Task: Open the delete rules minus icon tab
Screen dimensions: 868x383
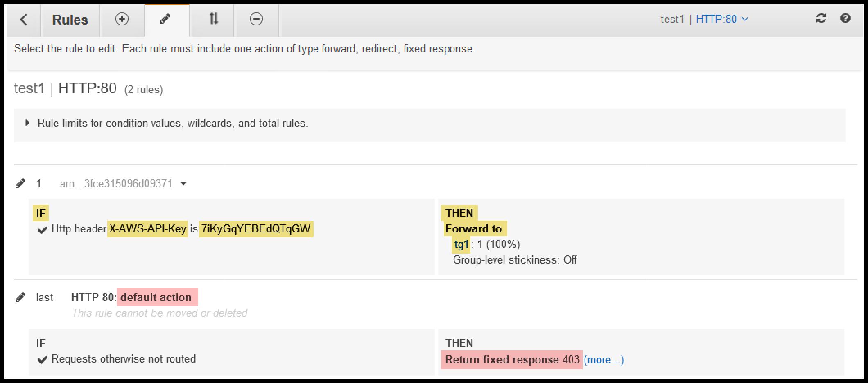Action: 256,19
